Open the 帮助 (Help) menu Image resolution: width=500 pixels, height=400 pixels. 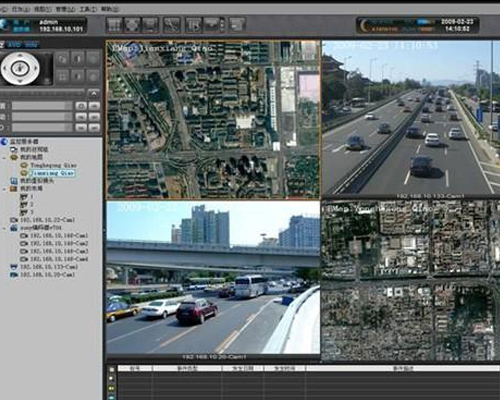[x=110, y=9]
